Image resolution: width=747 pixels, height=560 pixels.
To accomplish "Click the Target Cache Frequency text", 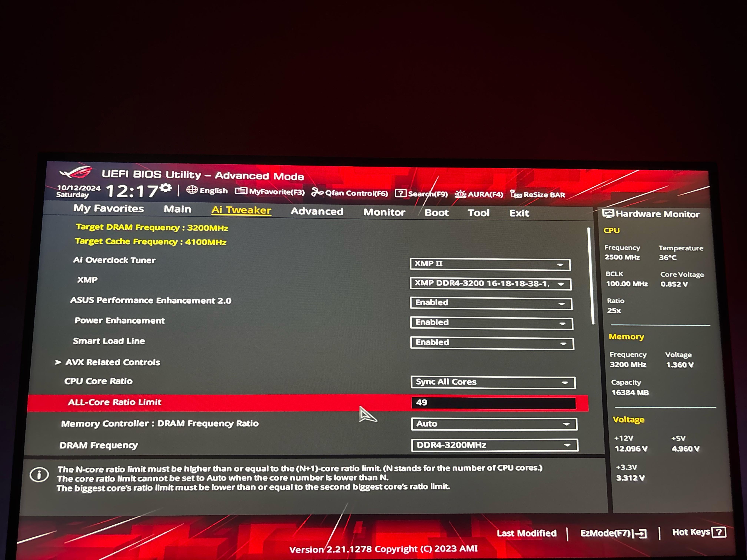I will click(x=151, y=241).
